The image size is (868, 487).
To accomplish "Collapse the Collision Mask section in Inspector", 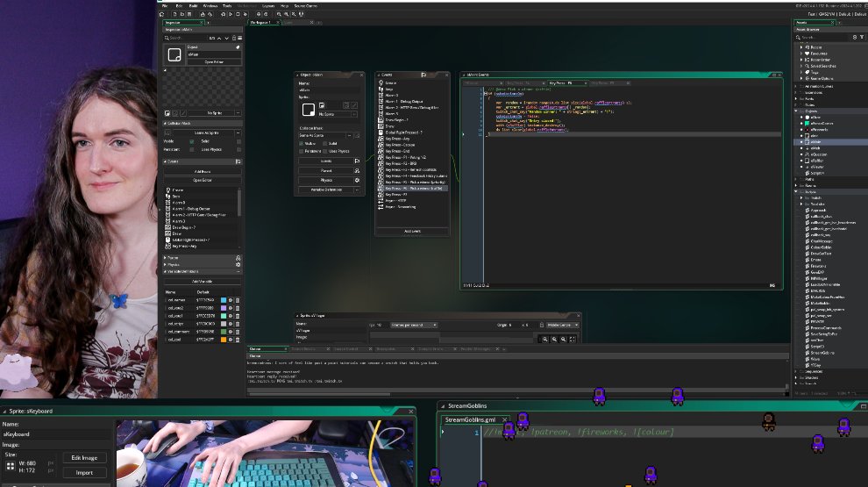I will tap(165, 123).
